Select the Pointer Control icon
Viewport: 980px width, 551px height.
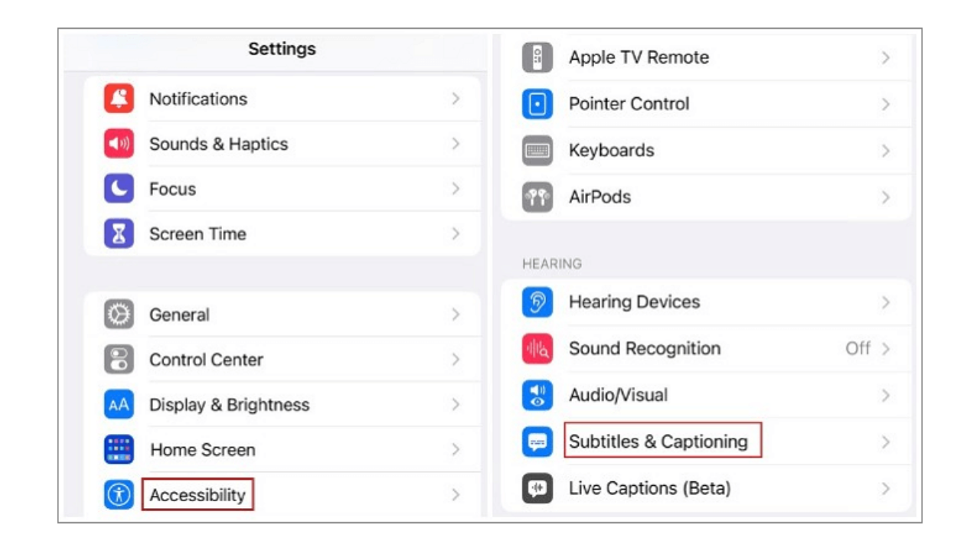point(538,104)
